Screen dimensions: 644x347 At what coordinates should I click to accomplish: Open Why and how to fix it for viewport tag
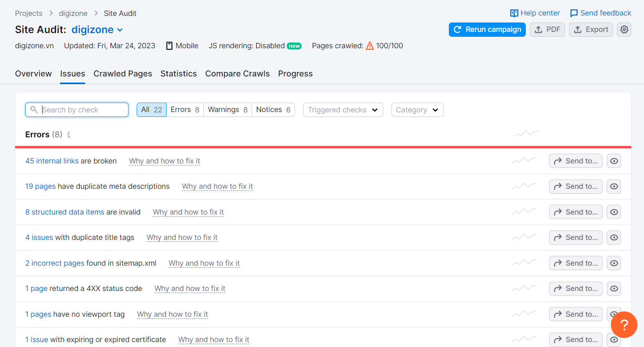click(x=172, y=314)
